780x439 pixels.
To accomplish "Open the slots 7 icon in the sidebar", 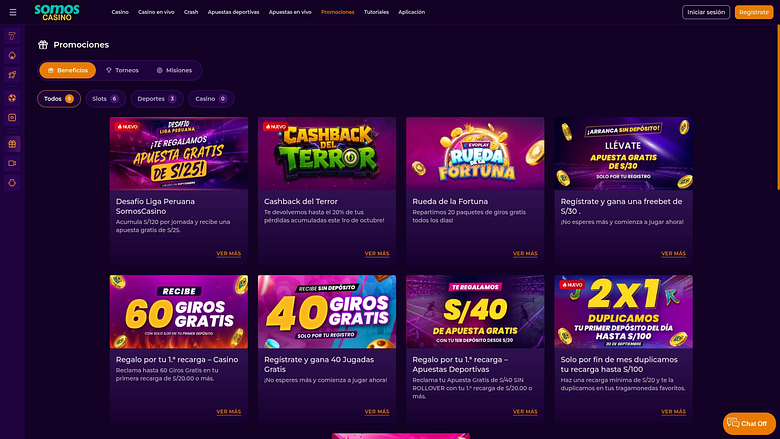I will tap(12, 36).
